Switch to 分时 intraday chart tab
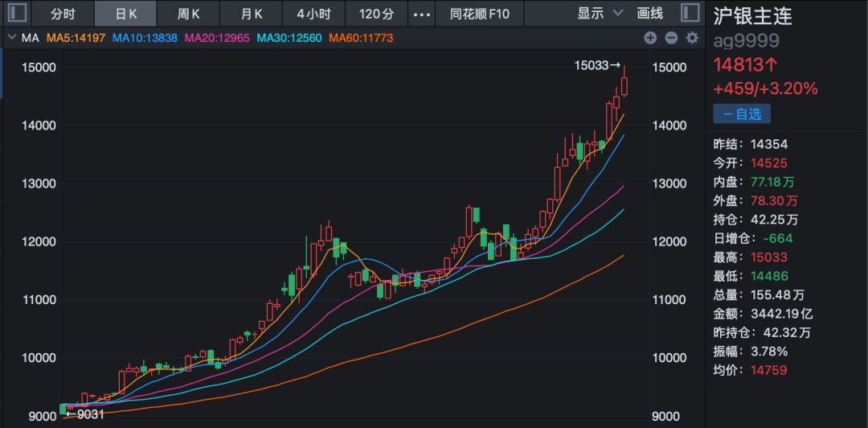This screenshot has height=428, width=868. pyautogui.click(x=63, y=14)
